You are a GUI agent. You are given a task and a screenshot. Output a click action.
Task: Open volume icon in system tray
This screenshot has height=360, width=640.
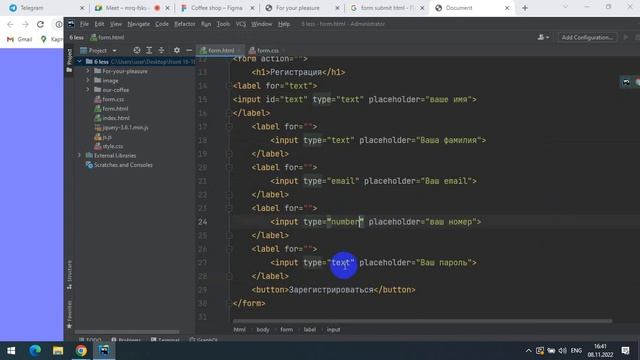(562, 351)
